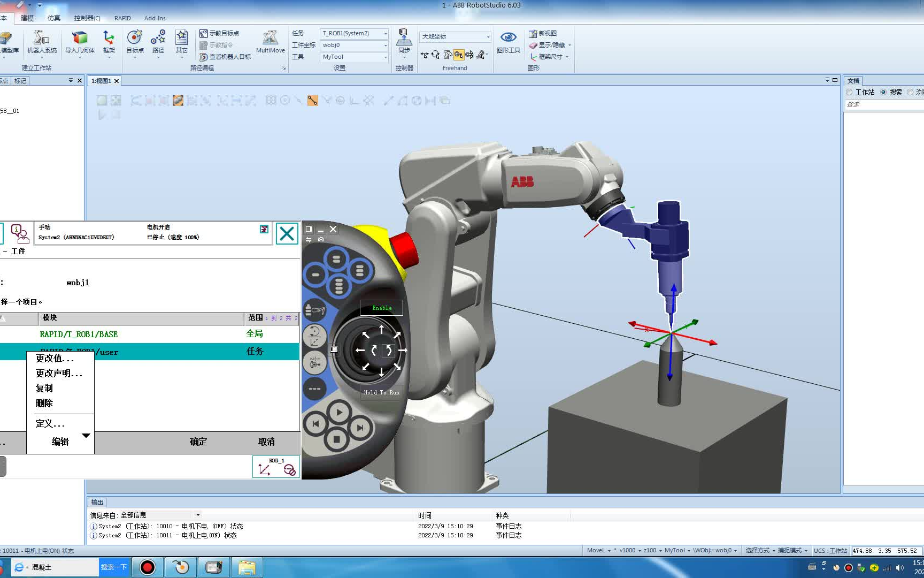Toggle Hold To Run on pendant
The width and height of the screenshot is (924, 578).
pos(381,392)
